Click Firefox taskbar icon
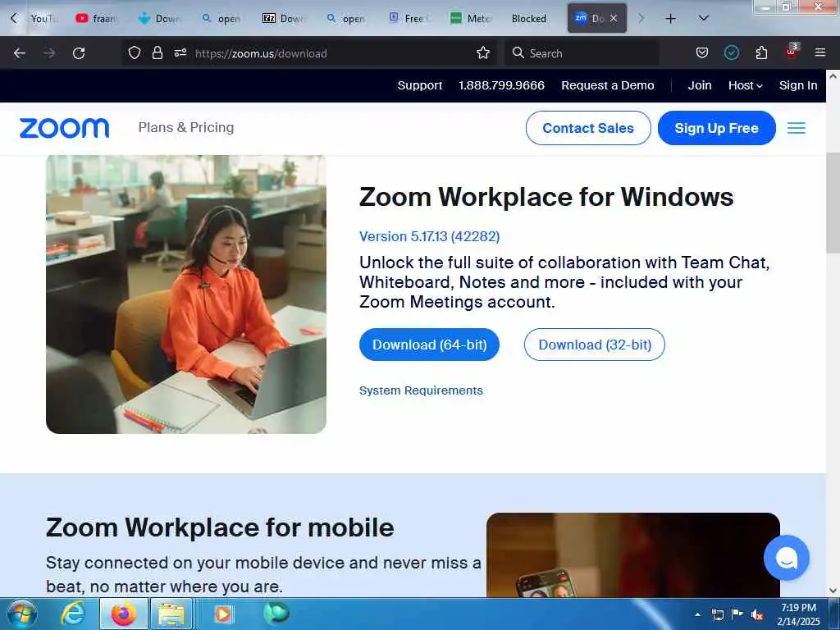The image size is (840, 630). 123,614
